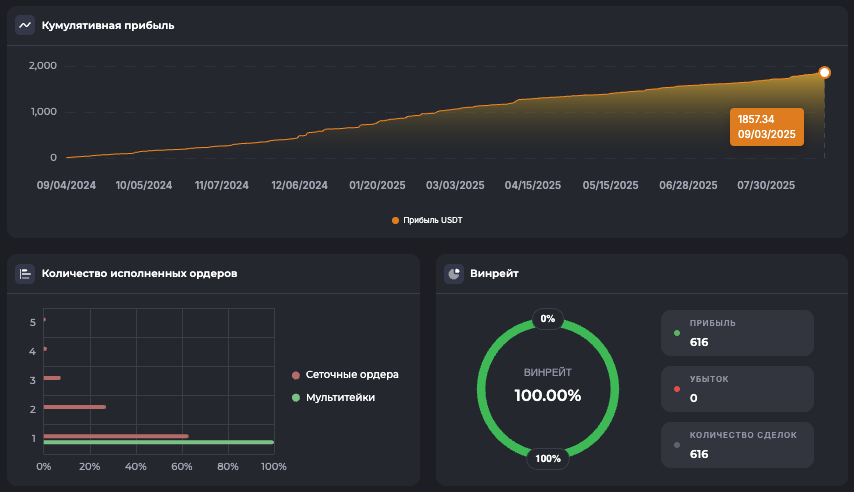Toggle the Сеточные ордера series label
Screen dimensions: 854x492
[x=352, y=375]
